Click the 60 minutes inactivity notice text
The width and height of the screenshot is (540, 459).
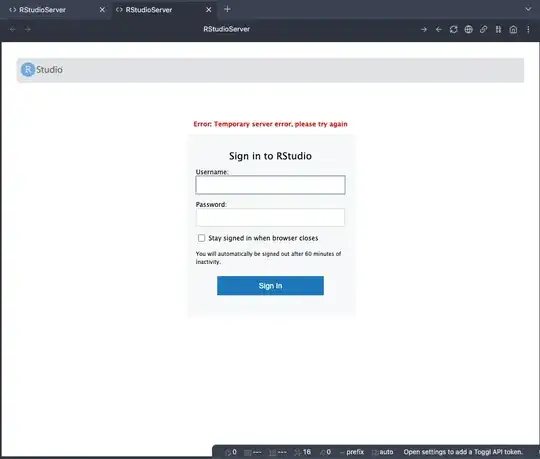click(x=268, y=258)
